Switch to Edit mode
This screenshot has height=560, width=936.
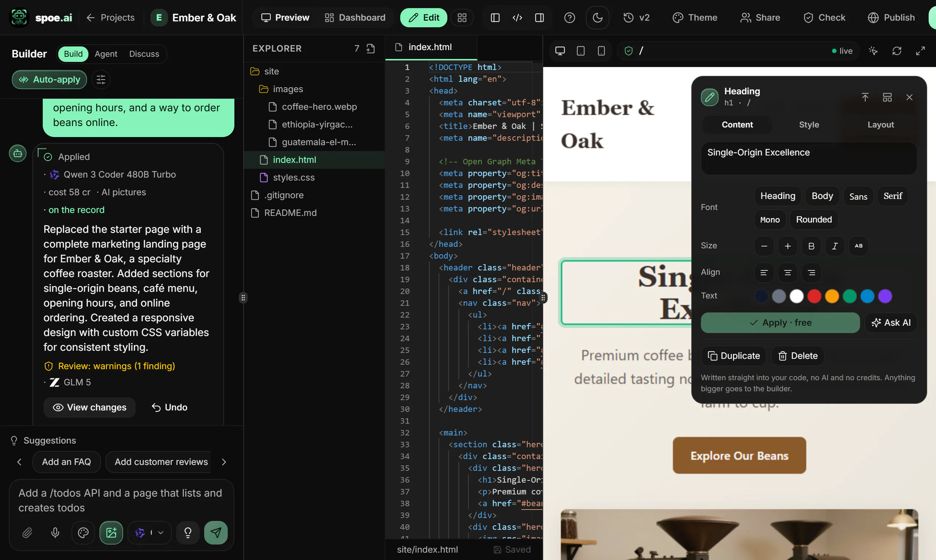coord(423,17)
